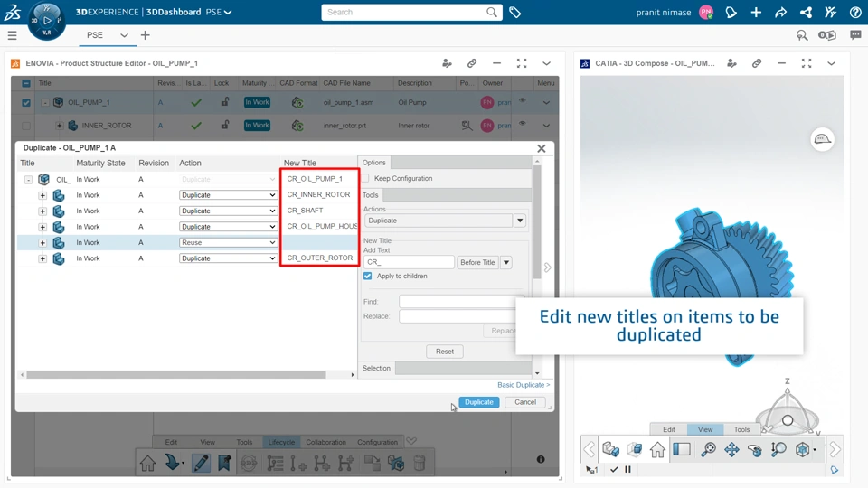The image size is (868, 488).
Task: Switch to the Options tab in Duplicate dialog
Action: (x=374, y=162)
